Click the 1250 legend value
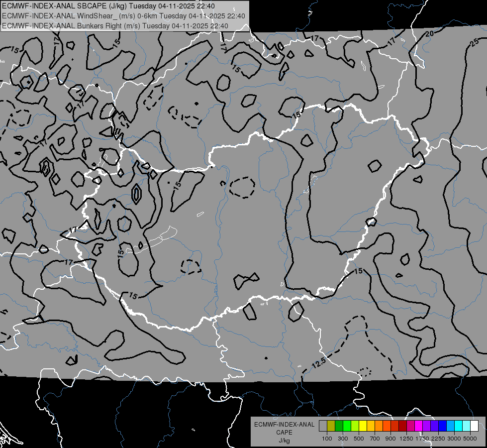Image resolution: width=487 pixels, height=448 pixels. tap(406, 439)
